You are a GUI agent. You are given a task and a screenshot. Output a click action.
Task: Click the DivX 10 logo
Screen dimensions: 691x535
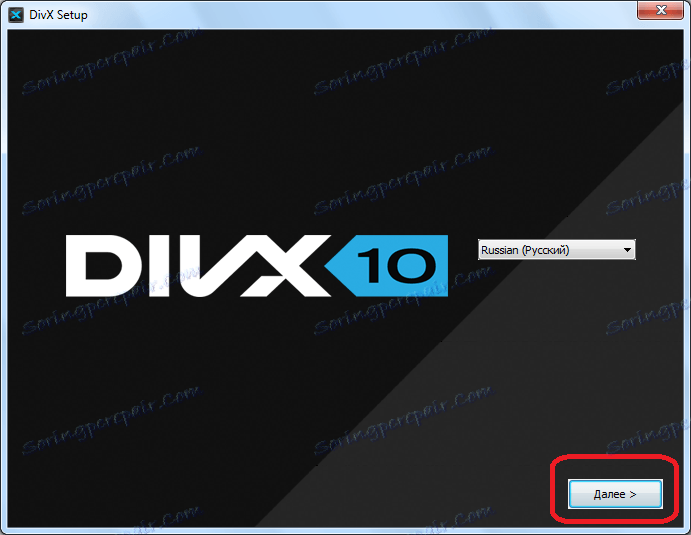(x=257, y=266)
